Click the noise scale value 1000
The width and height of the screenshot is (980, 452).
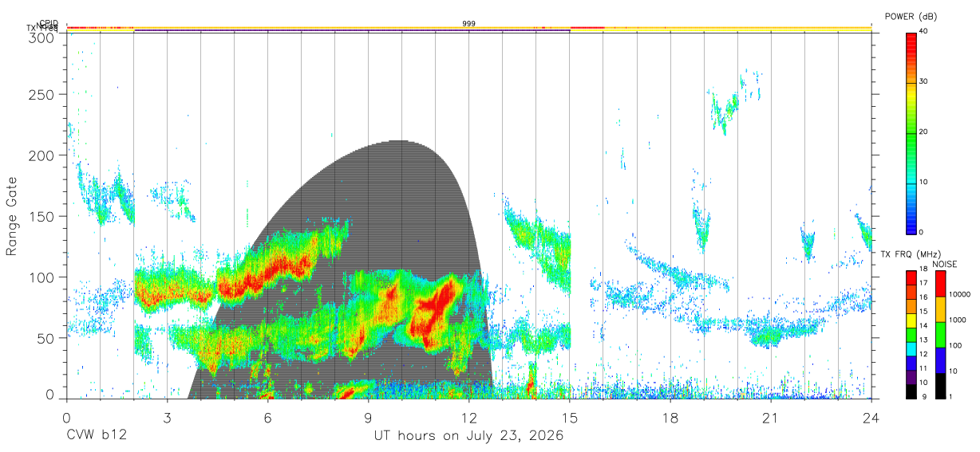click(x=958, y=320)
